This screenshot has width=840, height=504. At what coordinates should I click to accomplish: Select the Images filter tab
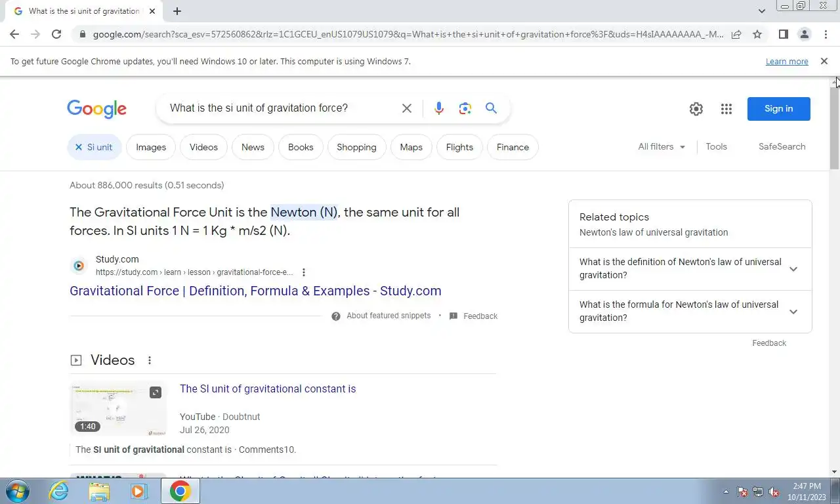151,147
